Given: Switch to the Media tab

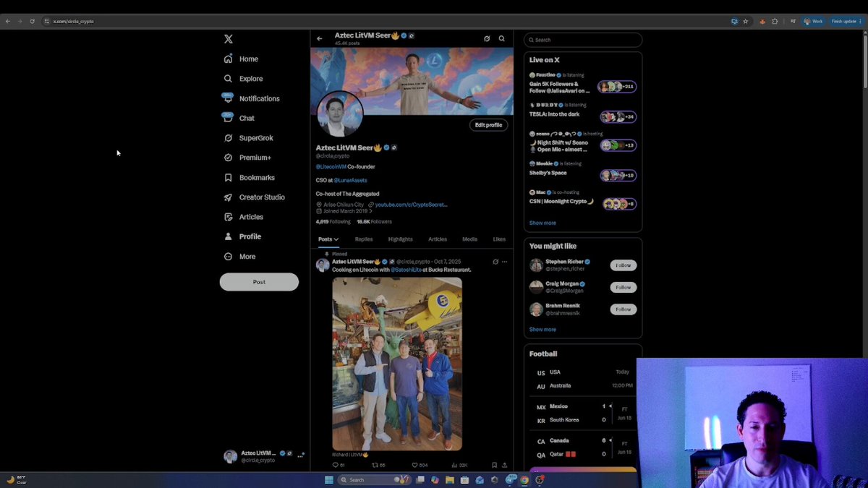Looking at the screenshot, I should (x=470, y=239).
